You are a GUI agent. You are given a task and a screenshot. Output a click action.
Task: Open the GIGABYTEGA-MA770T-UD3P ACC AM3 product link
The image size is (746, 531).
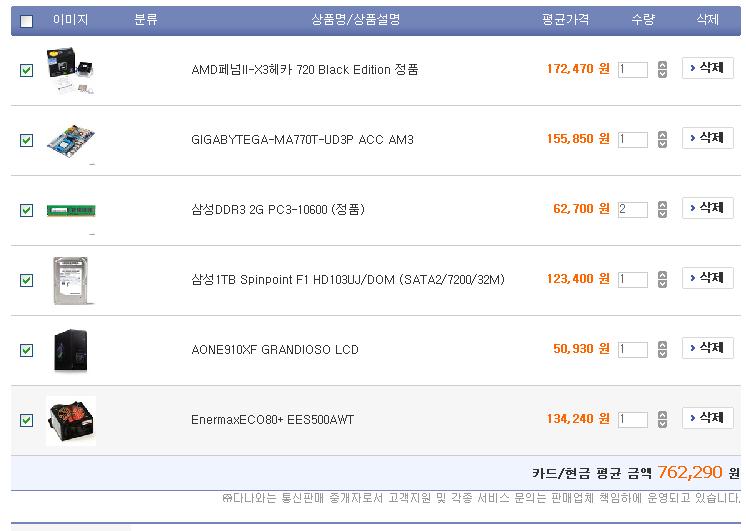coord(302,139)
